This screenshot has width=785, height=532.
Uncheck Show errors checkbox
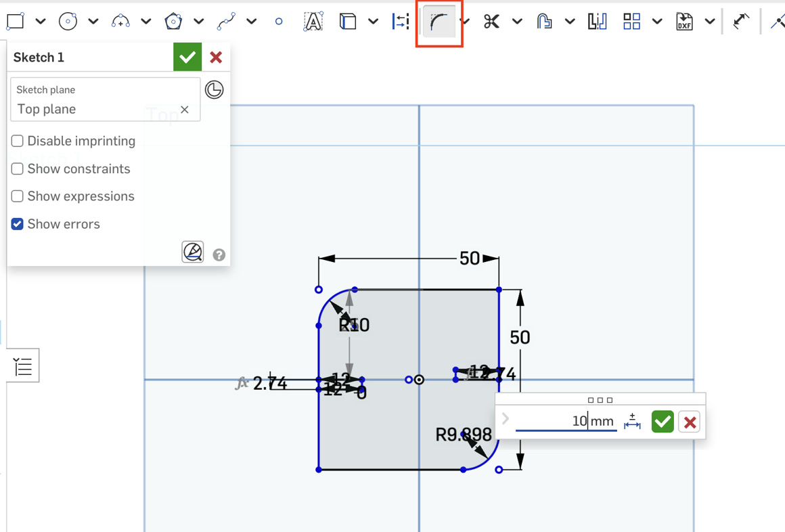(18, 224)
